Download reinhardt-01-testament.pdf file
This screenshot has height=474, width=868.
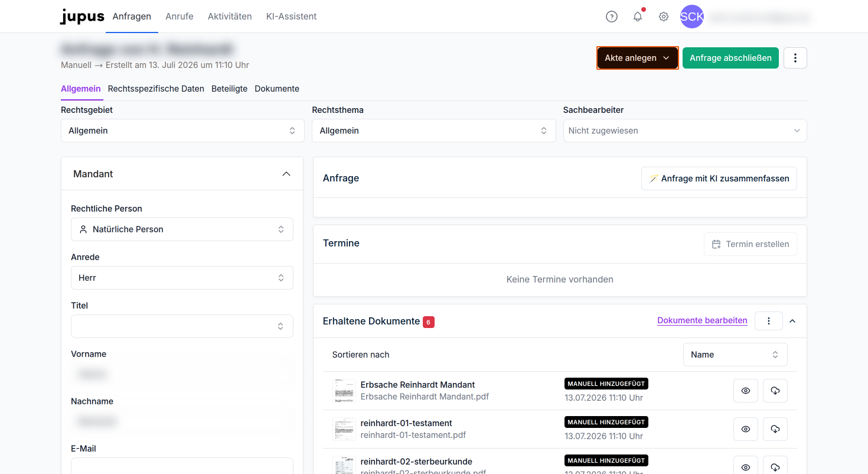click(775, 429)
